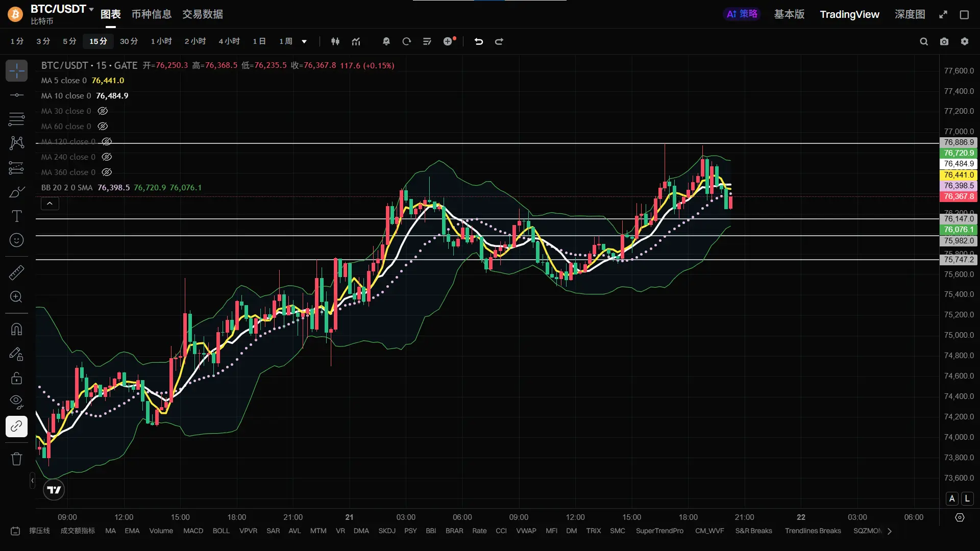This screenshot has height=551, width=980.
Task: Open the 深度图 depth chart view
Action: [910, 14]
